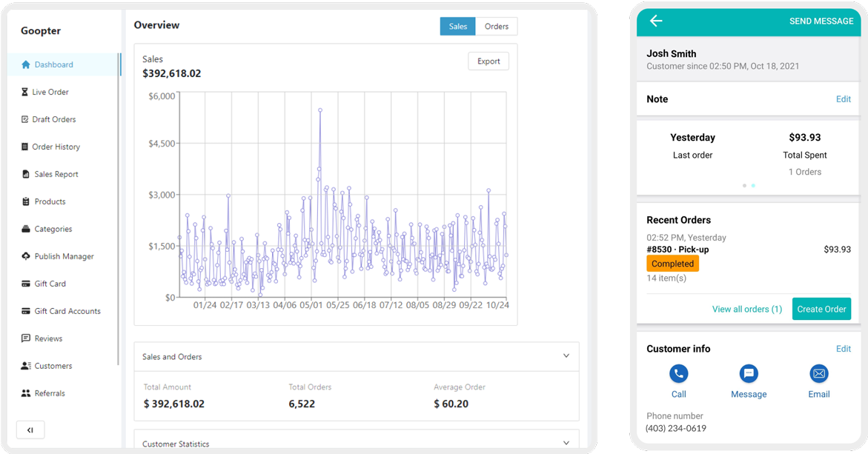Open Dashboard menu item
Viewport: 868px width, 454px height.
click(x=63, y=64)
